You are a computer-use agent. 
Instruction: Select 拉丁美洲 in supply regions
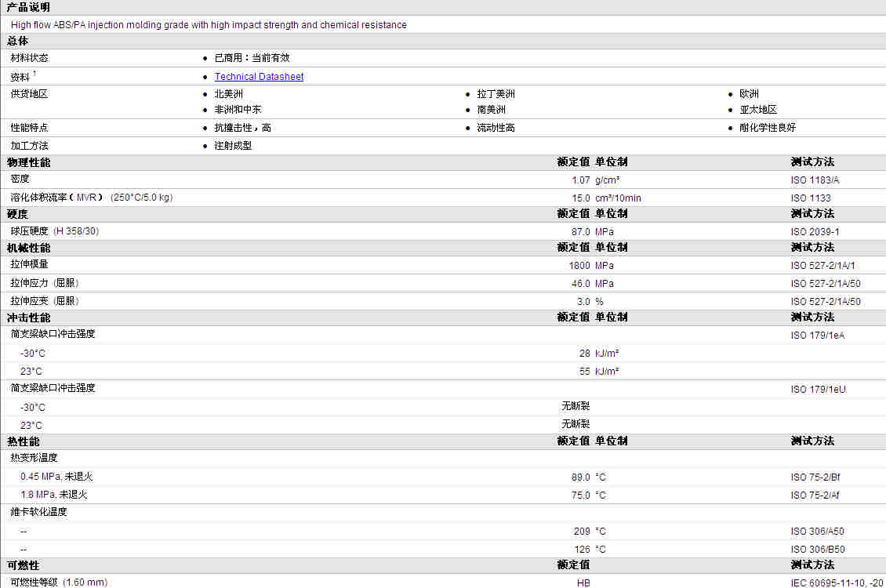[x=496, y=94]
